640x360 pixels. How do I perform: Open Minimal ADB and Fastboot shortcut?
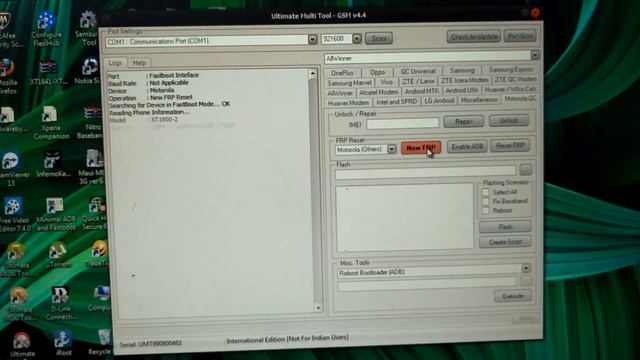click(x=56, y=215)
